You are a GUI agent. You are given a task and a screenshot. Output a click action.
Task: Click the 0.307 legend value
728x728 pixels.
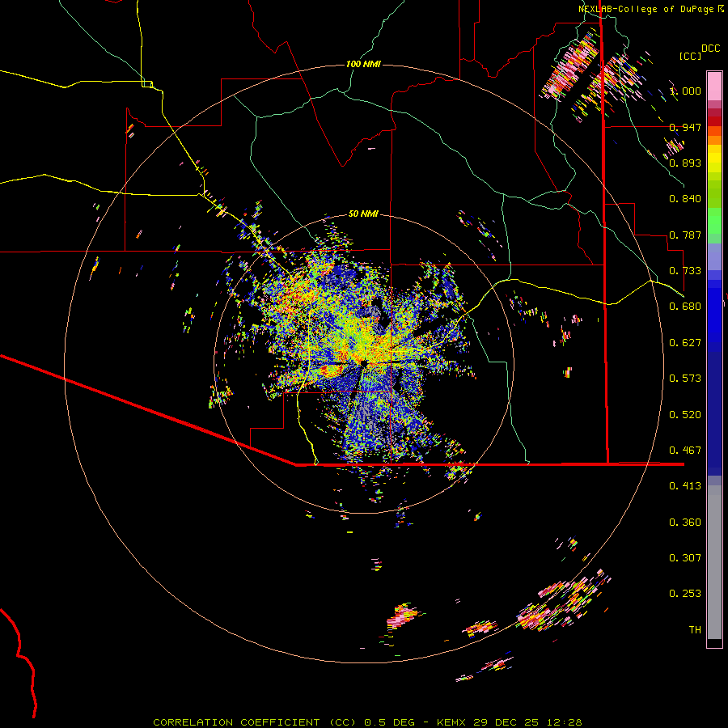pyautogui.click(x=685, y=558)
